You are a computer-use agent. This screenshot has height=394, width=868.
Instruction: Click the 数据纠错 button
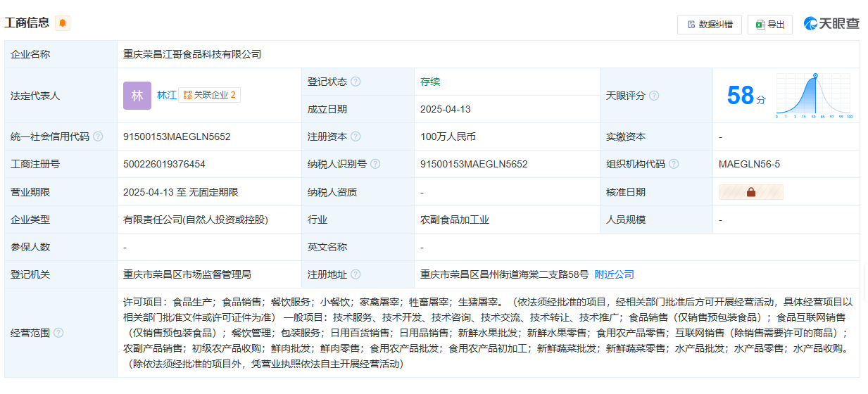pyautogui.click(x=709, y=25)
